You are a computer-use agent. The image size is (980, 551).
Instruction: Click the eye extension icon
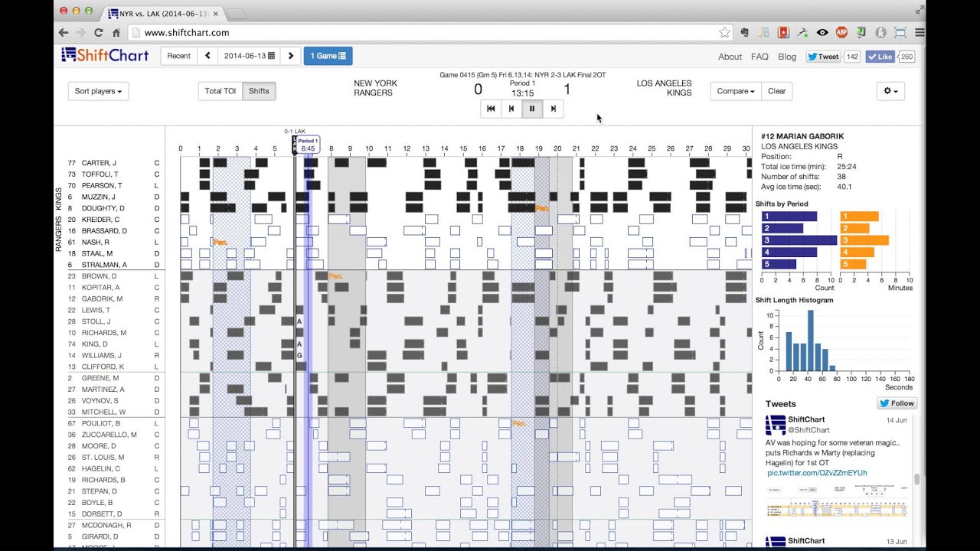tap(822, 33)
